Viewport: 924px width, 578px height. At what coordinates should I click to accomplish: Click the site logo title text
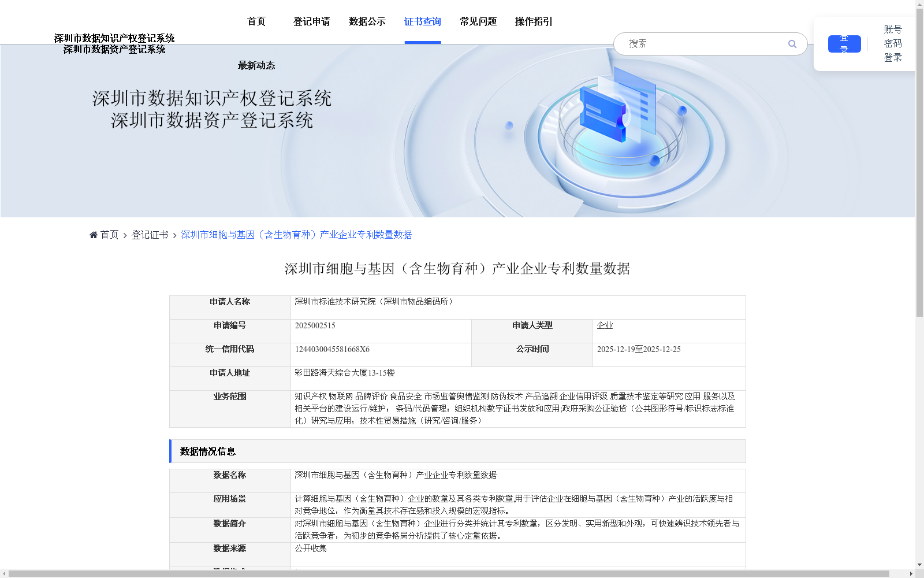coord(114,43)
